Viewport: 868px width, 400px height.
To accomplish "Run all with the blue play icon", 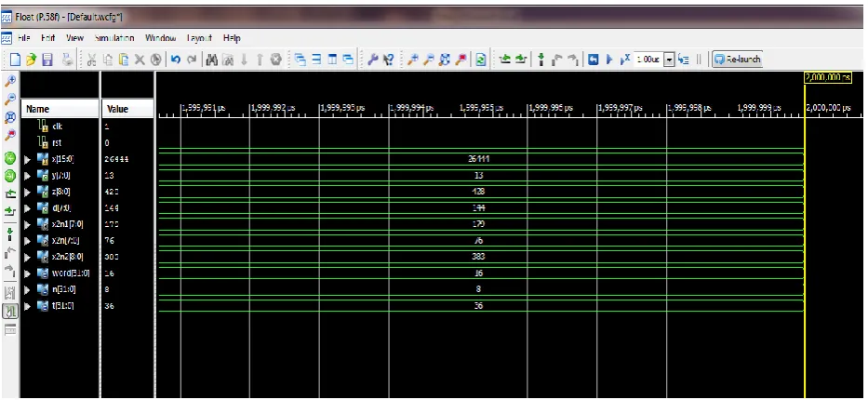I will [609, 60].
